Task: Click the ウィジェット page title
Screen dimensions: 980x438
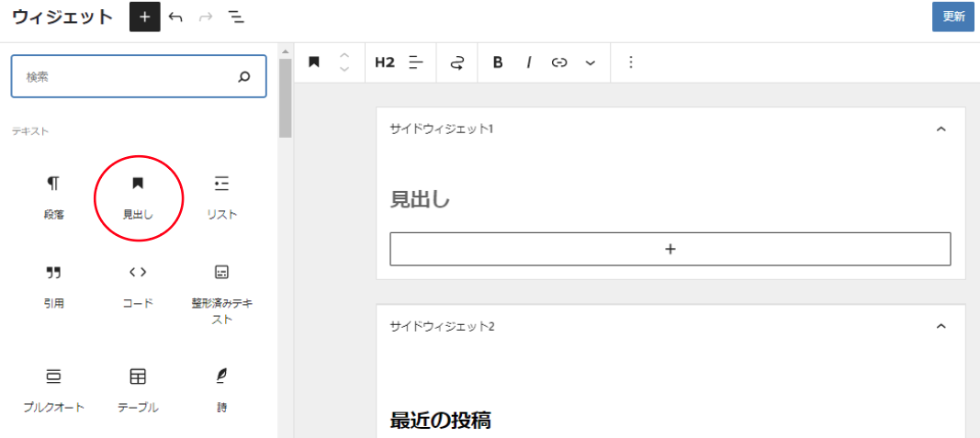Action: click(62, 17)
